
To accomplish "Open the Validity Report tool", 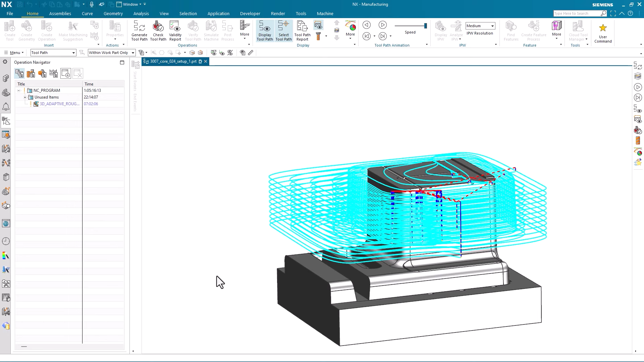I will point(175,30).
